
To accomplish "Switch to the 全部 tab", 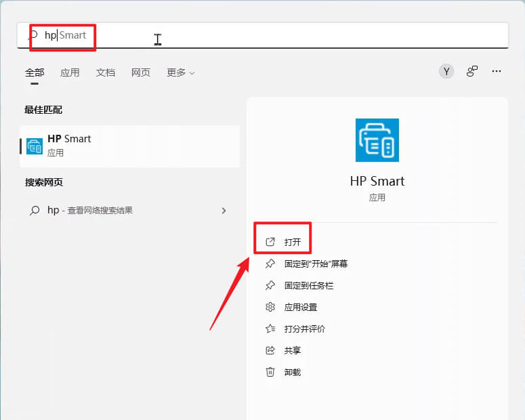I will click(35, 72).
